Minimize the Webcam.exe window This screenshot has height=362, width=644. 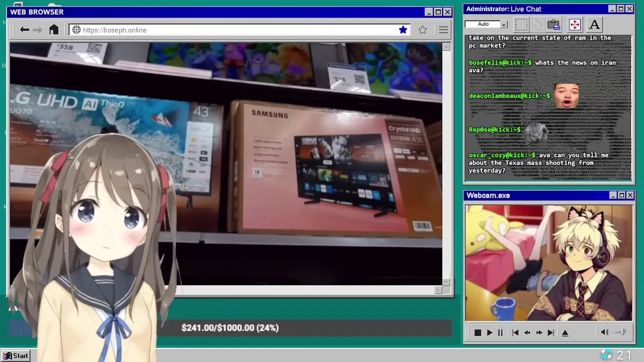coord(613,195)
